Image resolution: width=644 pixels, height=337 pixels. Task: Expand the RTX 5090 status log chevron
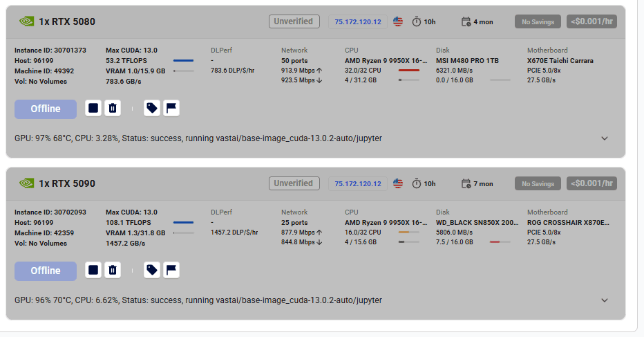[605, 300]
